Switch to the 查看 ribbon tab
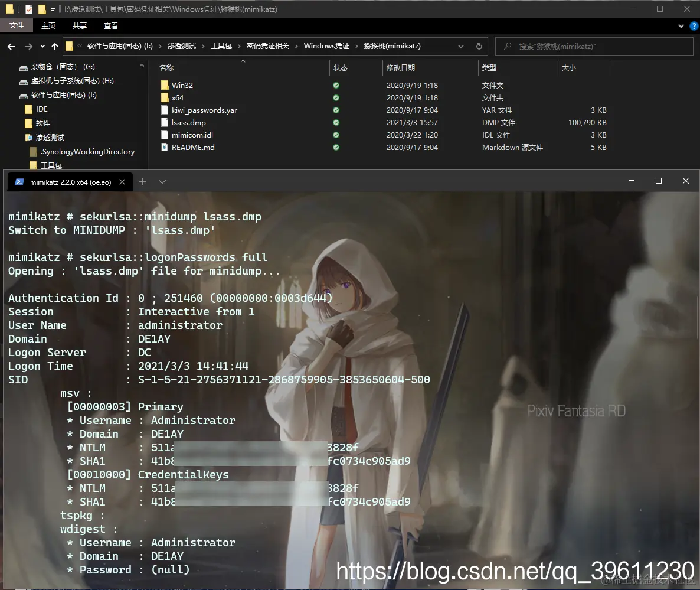This screenshot has height=590, width=700. 111,25
